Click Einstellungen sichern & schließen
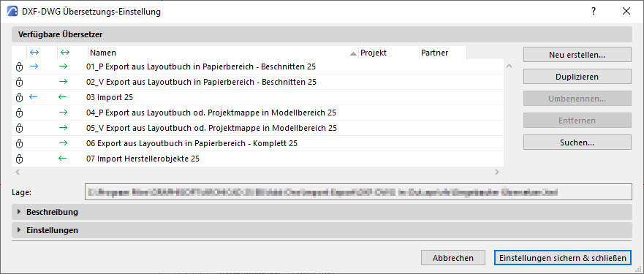 (562, 258)
